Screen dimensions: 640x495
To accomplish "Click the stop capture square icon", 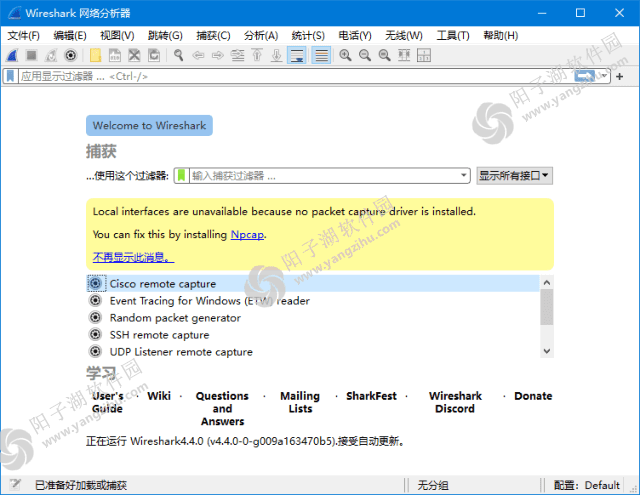I will pyautogui.click(x=31, y=55).
